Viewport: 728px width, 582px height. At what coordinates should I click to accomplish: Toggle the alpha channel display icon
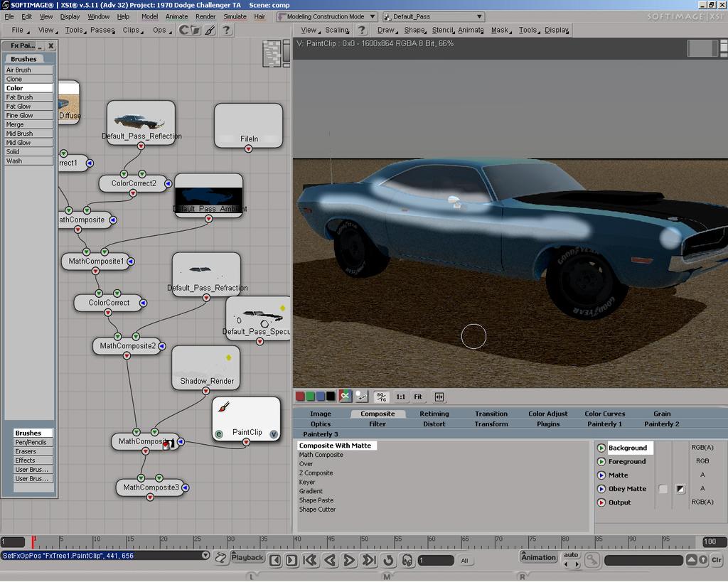[345, 397]
